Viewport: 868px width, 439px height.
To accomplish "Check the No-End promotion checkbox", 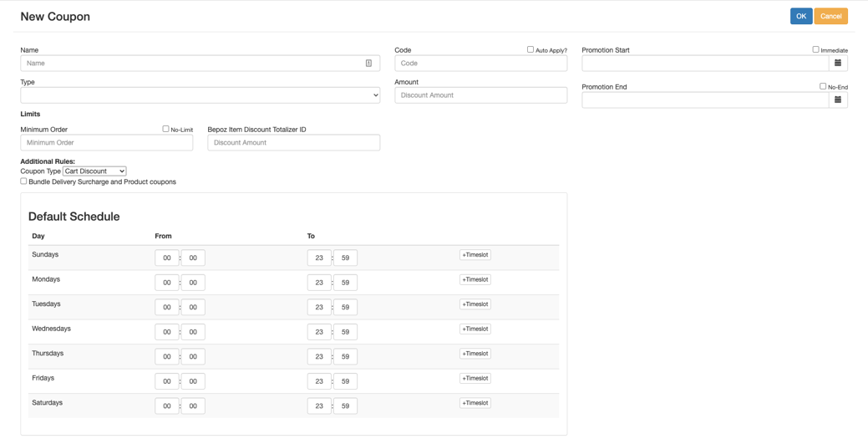I will pos(823,86).
